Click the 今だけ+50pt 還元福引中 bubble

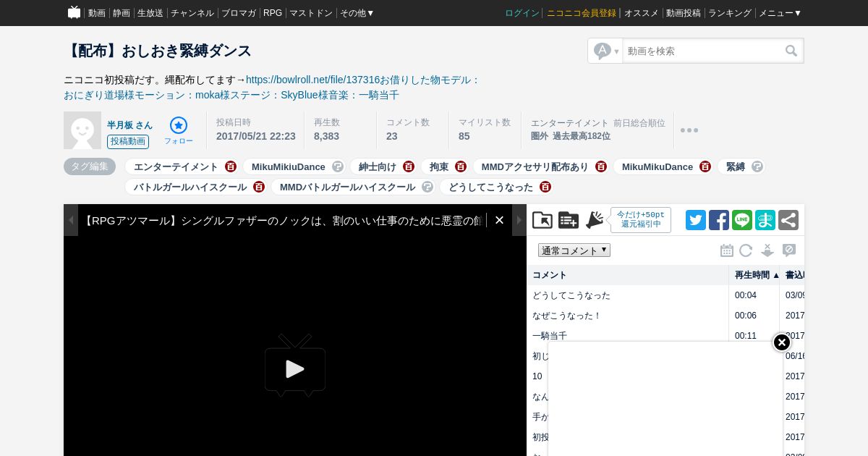click(641, 220)
